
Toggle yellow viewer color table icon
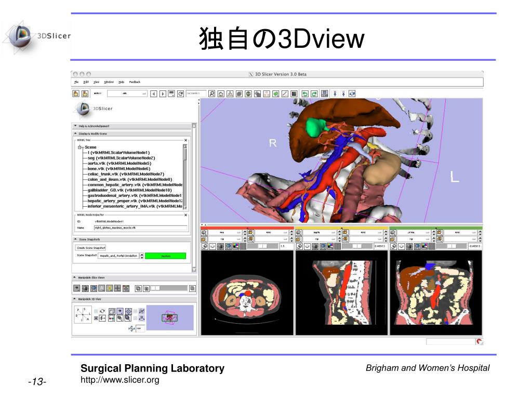(x=330, y=246)
